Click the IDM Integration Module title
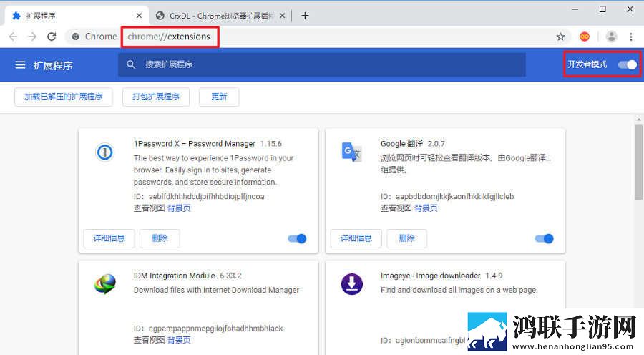 click(174, 276)
